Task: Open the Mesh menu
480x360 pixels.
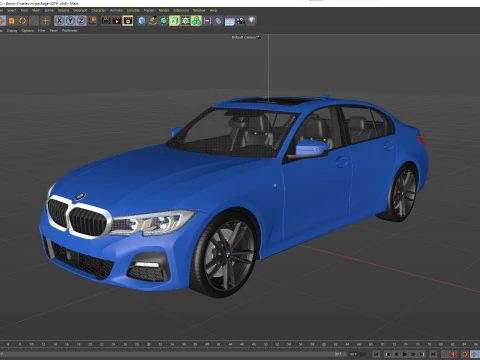Action: (36, 11)
